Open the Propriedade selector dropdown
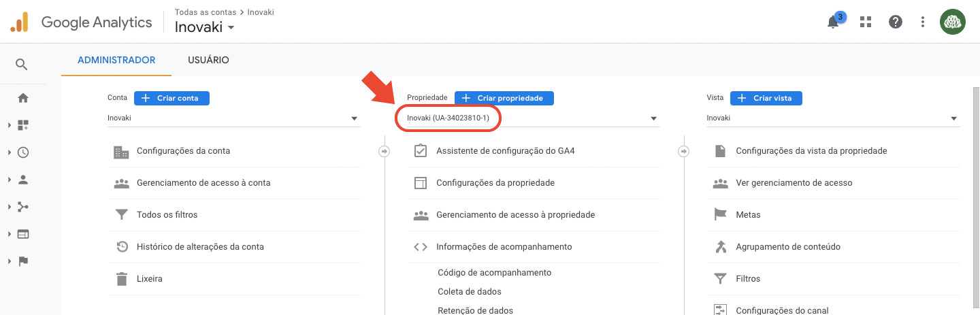This screenshot has height=315, width=980. pyautogui.click(x=532, y=118)
